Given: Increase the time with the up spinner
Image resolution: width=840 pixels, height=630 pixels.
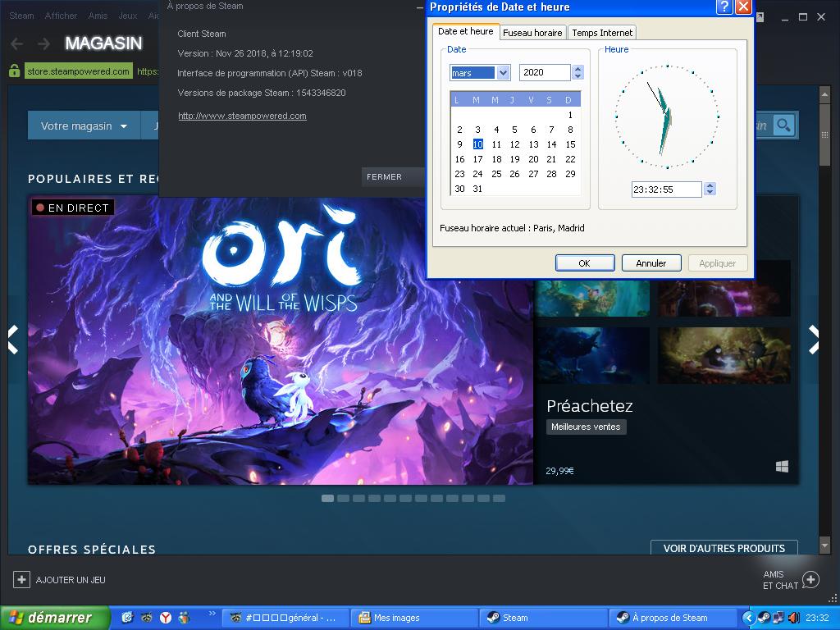Looking at the screenshot, I should [x=710, y=185].
